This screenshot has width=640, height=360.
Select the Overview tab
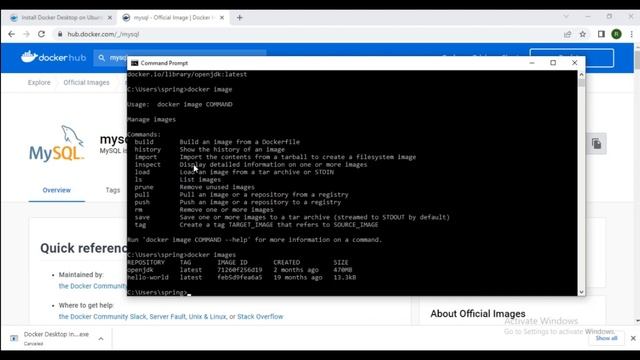pyautogui.click(x=56, y=190)
